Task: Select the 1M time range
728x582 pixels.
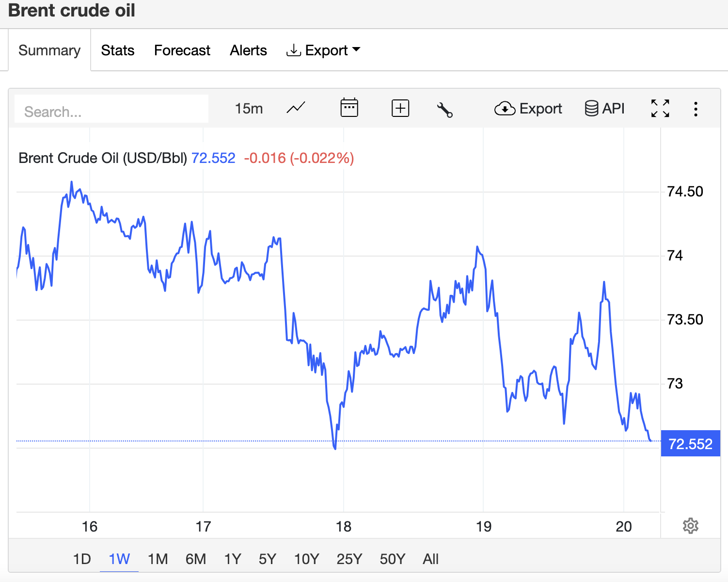Action: (x=158, y=559)
